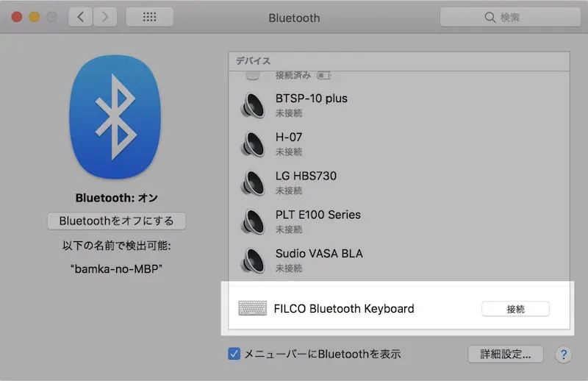
Task: Open 詳細設定... advanced settings
Action: [x=506, y=354]
